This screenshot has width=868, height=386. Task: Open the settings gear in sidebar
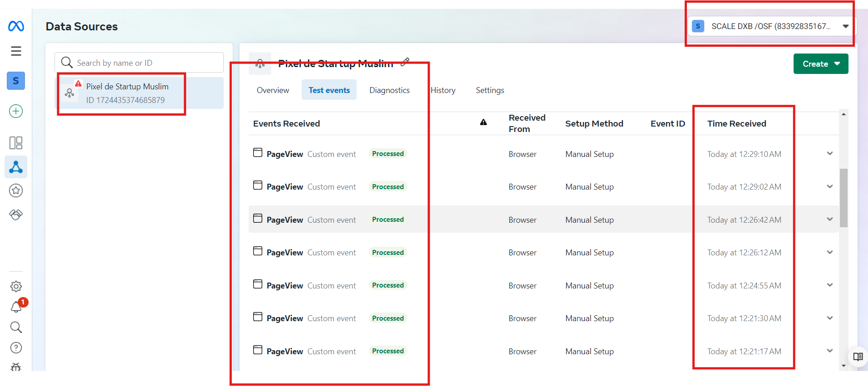16,286
